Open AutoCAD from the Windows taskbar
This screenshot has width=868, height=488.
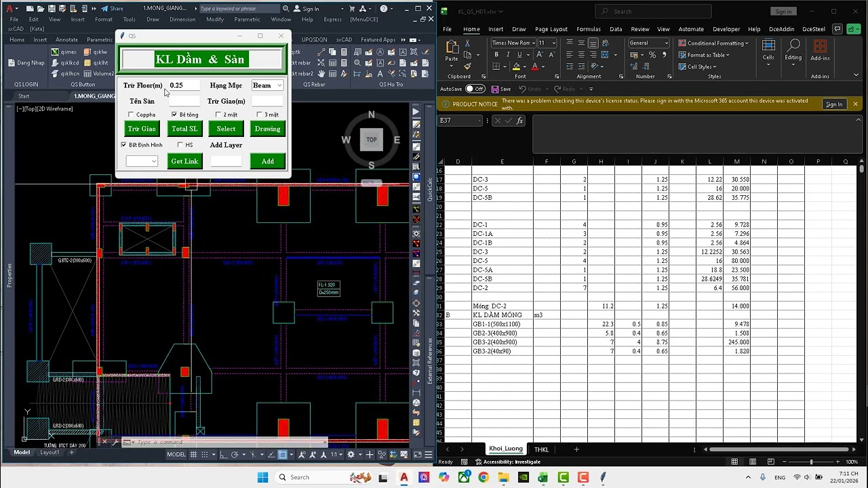tap(404, 477)
